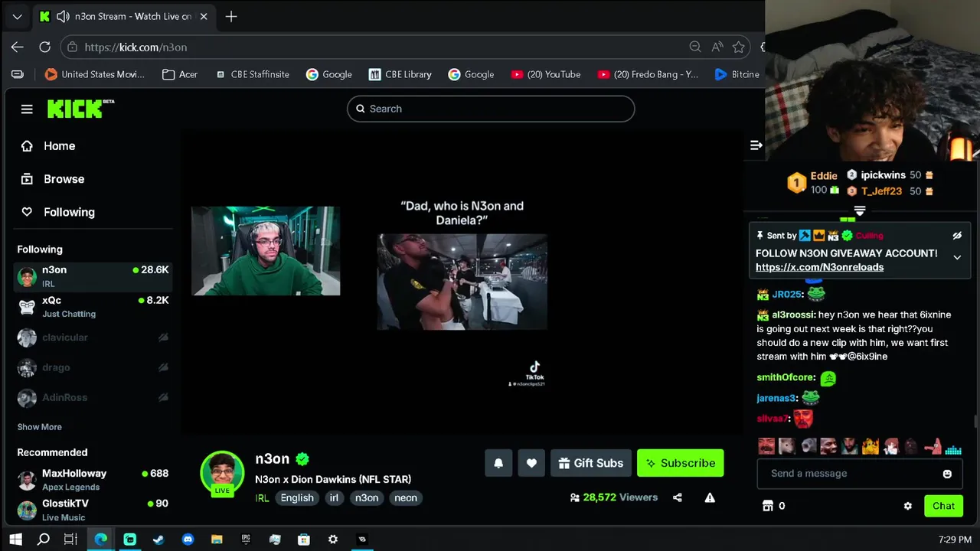Open chat settings gear

[908, 506]
